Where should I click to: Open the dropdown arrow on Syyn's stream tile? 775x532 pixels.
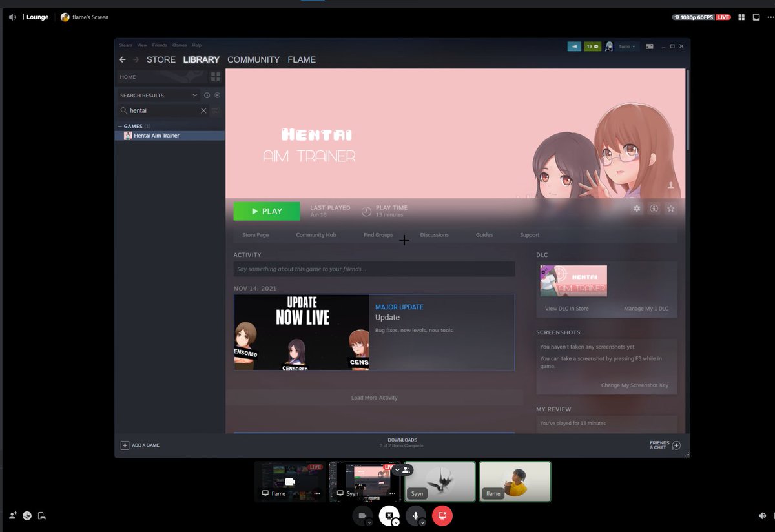(x=398, y=471)
